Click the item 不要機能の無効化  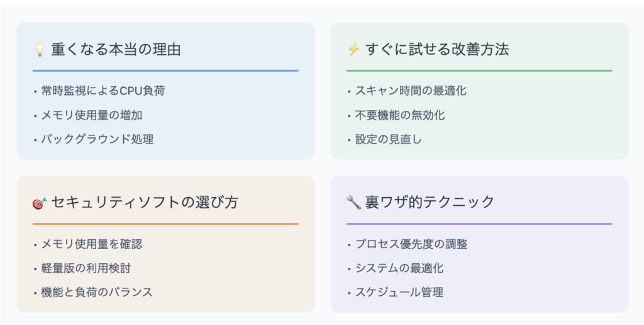(399, 115)
